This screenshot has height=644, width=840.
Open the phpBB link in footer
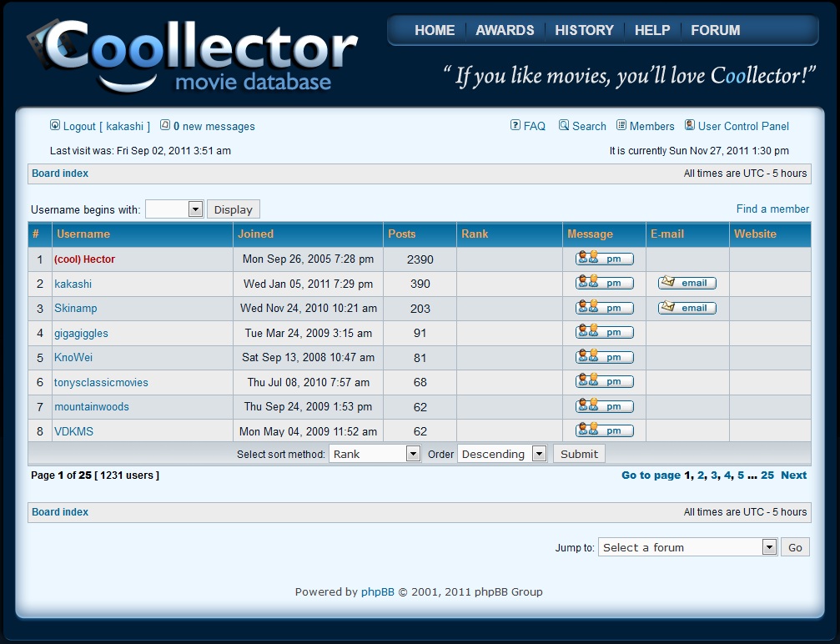[x=378, y=592]
